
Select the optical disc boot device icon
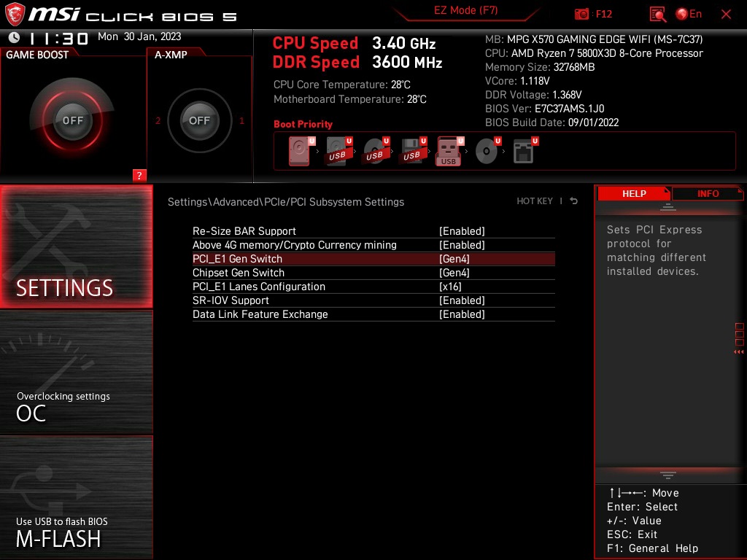[x=488, y=151]
